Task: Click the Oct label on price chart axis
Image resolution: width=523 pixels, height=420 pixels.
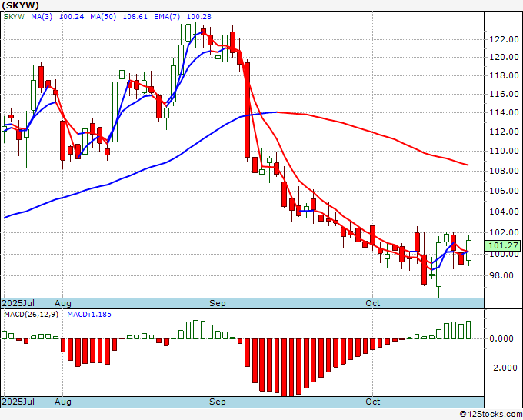Action: click(372, 303)
